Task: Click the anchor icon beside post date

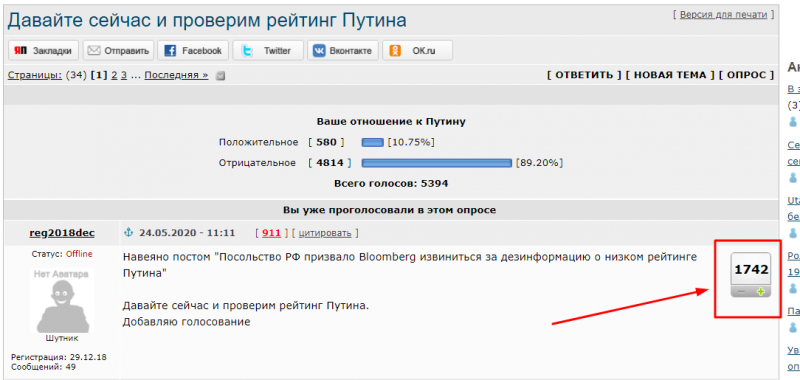Action: pyautogui.click(x=128, y=233)
